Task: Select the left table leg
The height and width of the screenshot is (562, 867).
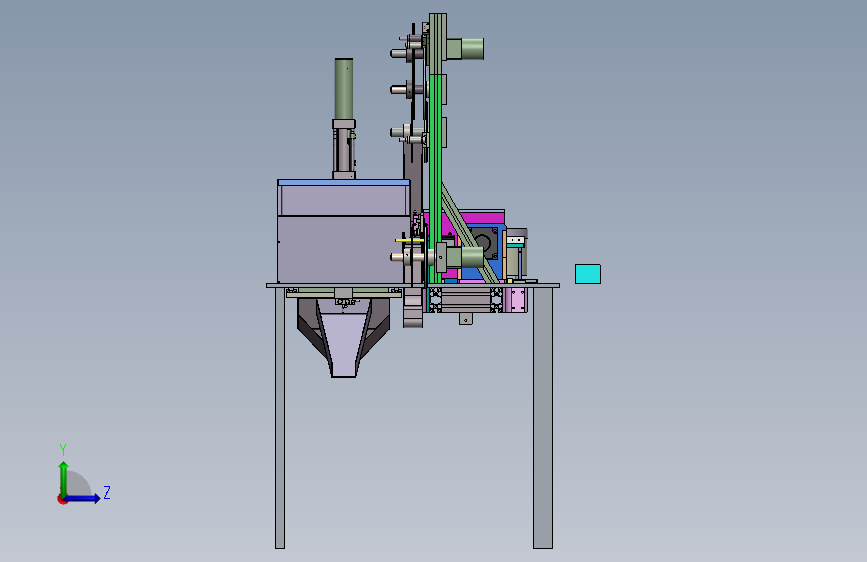Action: click(x=280, y=418)
